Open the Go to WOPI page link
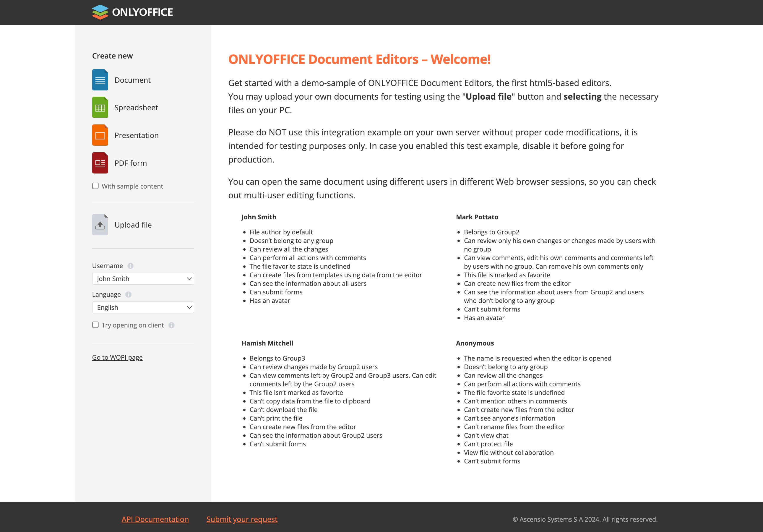This screenshot has height=532, width=763. (117, 358)
